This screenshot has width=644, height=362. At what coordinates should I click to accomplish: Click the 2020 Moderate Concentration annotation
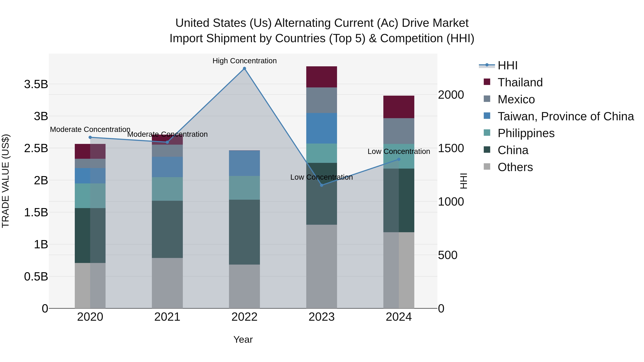click(90, 129)
